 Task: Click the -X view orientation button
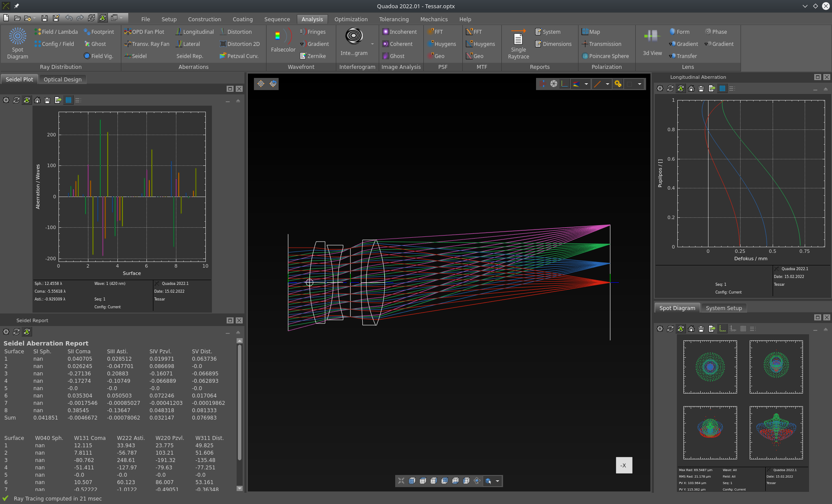pos(624,465)
